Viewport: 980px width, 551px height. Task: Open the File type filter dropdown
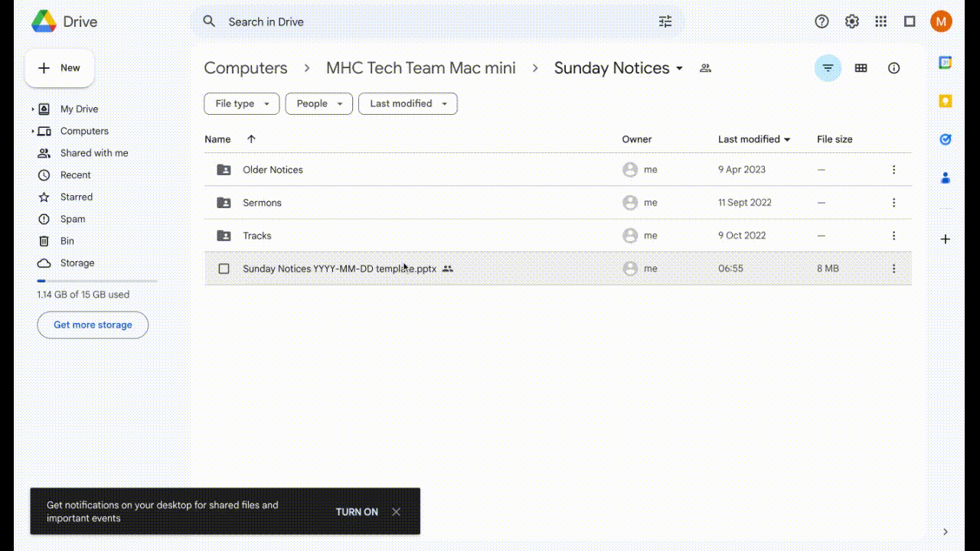click(241, 103)
